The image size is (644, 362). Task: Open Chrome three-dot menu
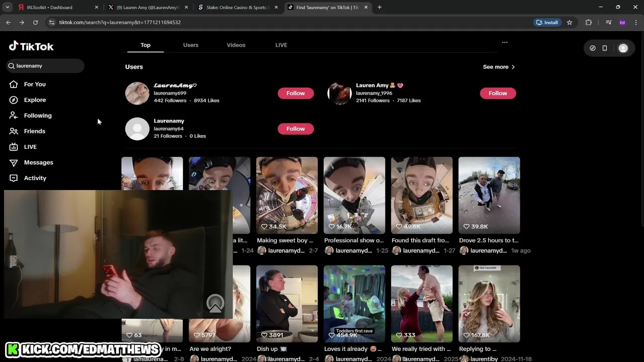(x=636, y=22)
